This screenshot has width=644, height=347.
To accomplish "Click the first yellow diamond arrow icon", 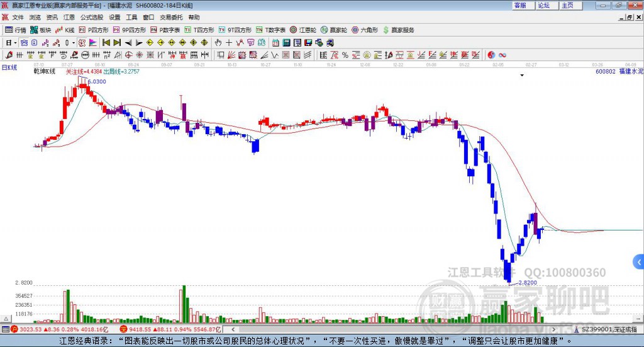I will pyautogui.click(x=150, y=43).
